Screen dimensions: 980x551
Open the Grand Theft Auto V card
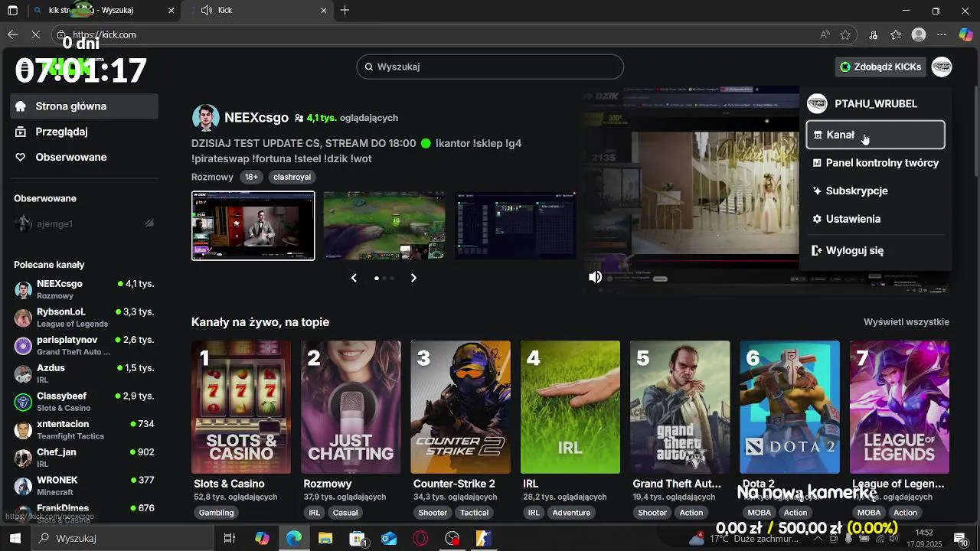pos(680,407)
